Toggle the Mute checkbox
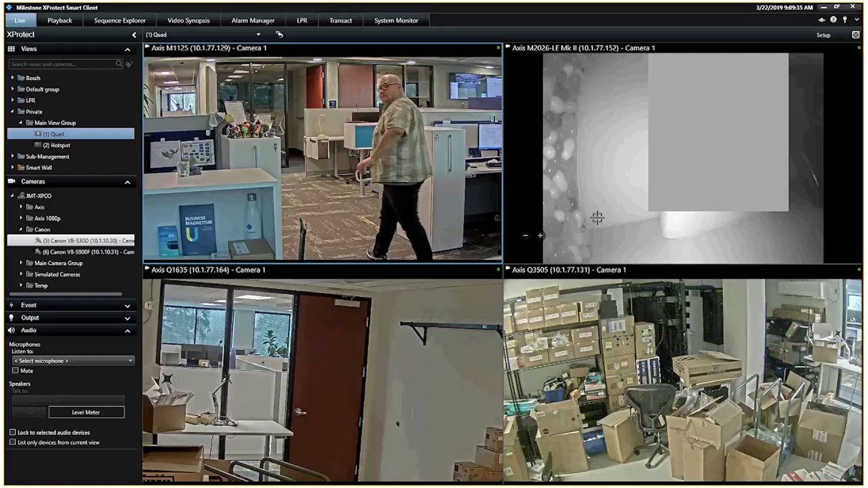 click(x=15, y=371)
